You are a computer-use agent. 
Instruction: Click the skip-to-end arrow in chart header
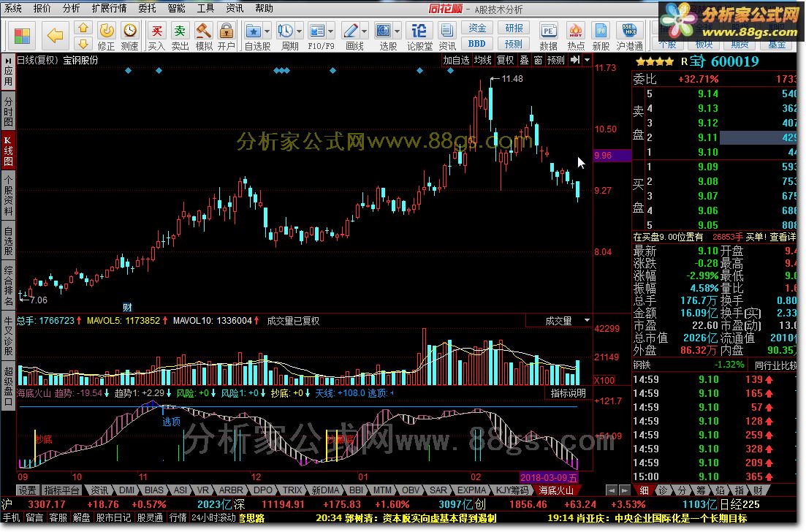click(575, 60)
